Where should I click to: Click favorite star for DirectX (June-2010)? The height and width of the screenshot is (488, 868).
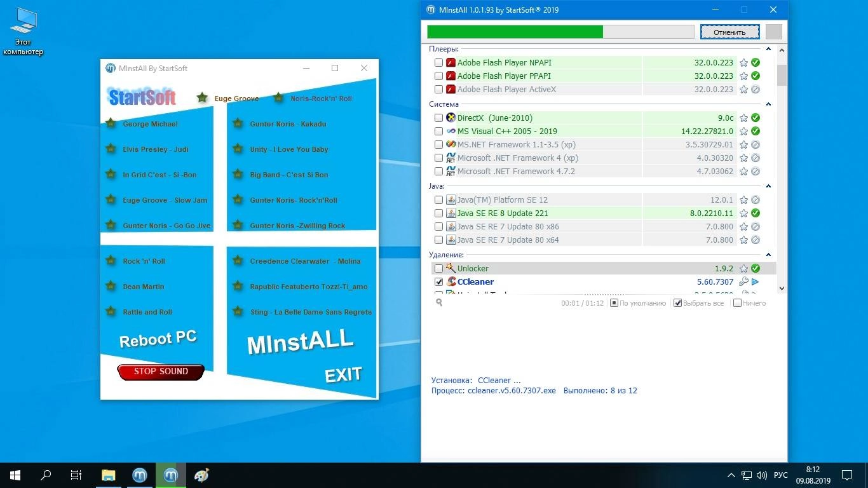[x=743, y=118]
